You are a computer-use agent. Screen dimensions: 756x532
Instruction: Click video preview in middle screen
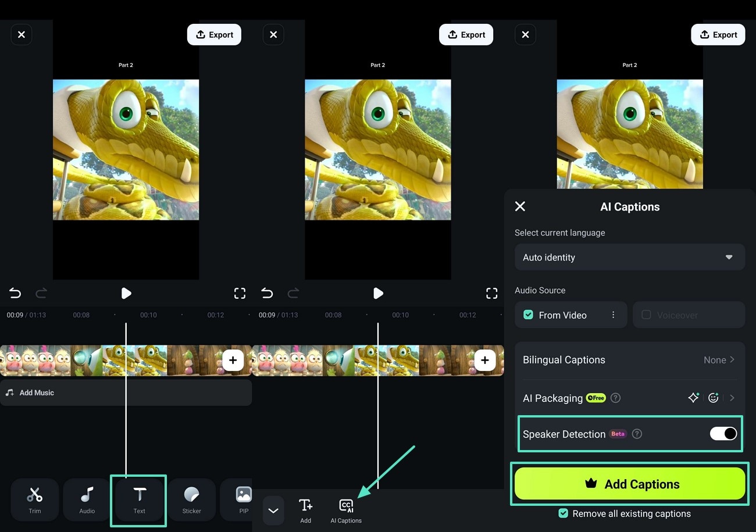[378, 149]
